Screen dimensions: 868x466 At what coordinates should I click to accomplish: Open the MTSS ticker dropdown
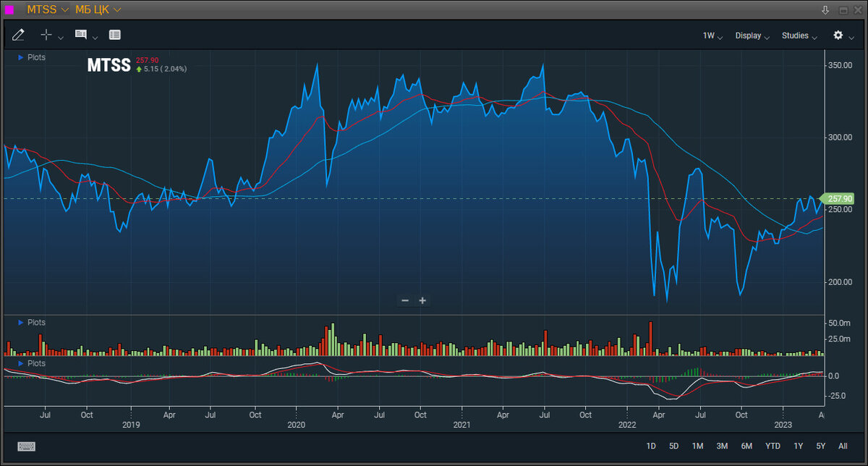(x=48, y=9)
